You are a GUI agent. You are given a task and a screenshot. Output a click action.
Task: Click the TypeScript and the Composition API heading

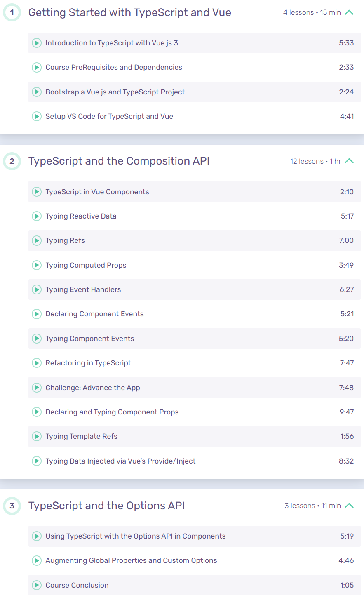[x=119, y=161]
